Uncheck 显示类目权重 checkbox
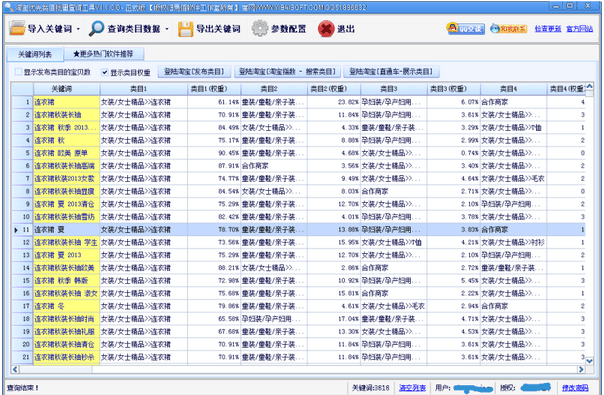The image size is (604, 395). [105, 72]
